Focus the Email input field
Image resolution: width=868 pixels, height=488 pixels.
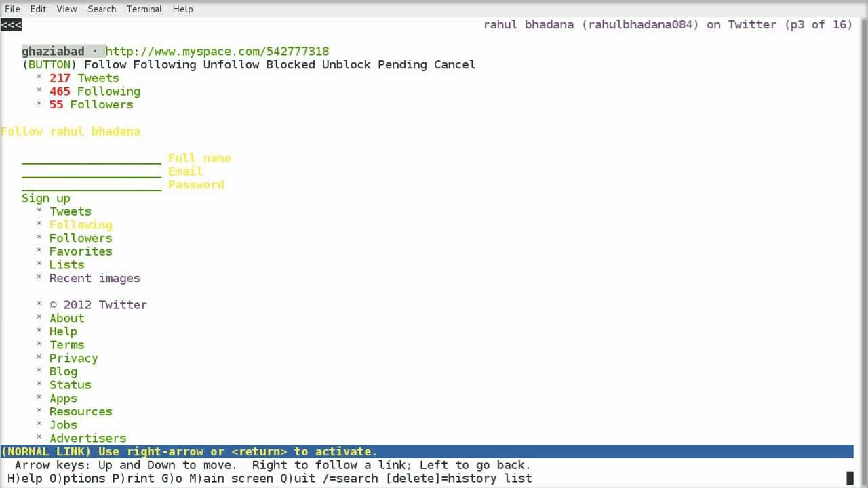(92, 171)
